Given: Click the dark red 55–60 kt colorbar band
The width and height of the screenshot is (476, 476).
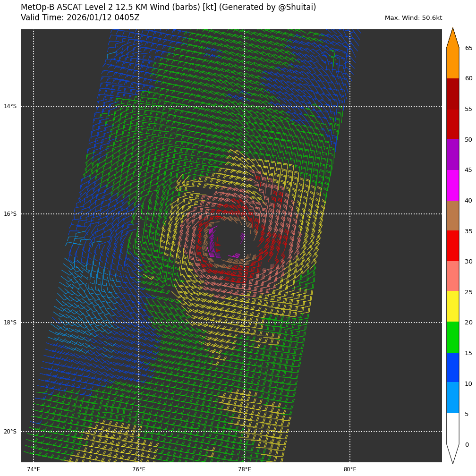Looking at the screenshot, I should pyautogui.click(x=452, y=93).
